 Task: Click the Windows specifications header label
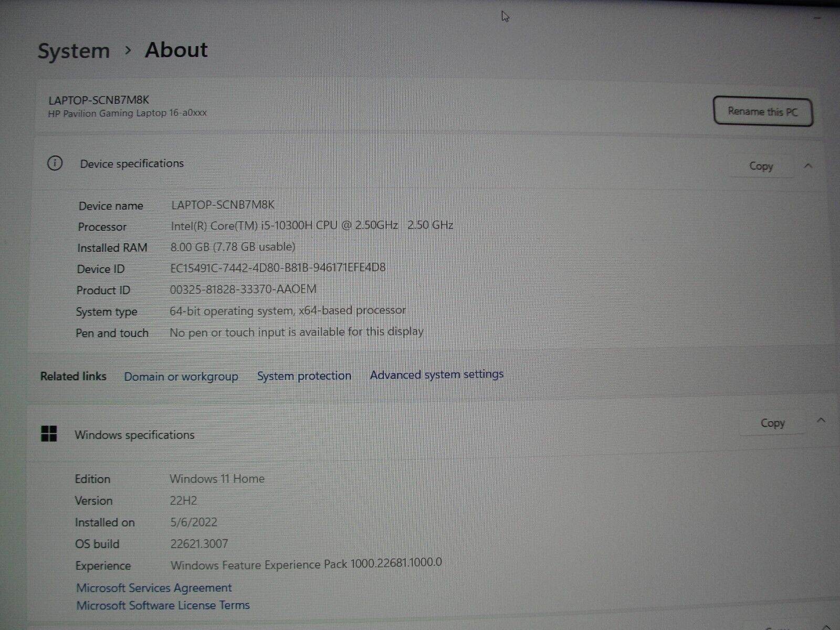click(x=134, y=435)
